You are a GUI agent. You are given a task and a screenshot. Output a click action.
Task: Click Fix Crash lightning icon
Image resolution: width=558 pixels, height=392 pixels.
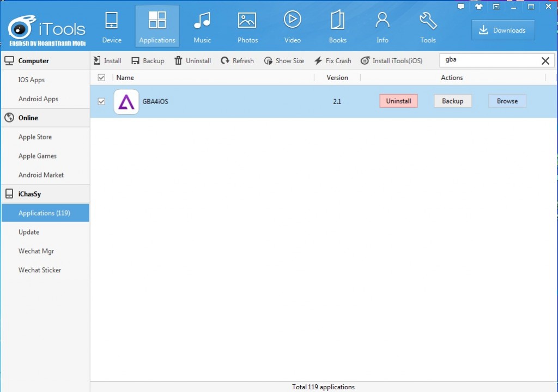coord(318,61)
